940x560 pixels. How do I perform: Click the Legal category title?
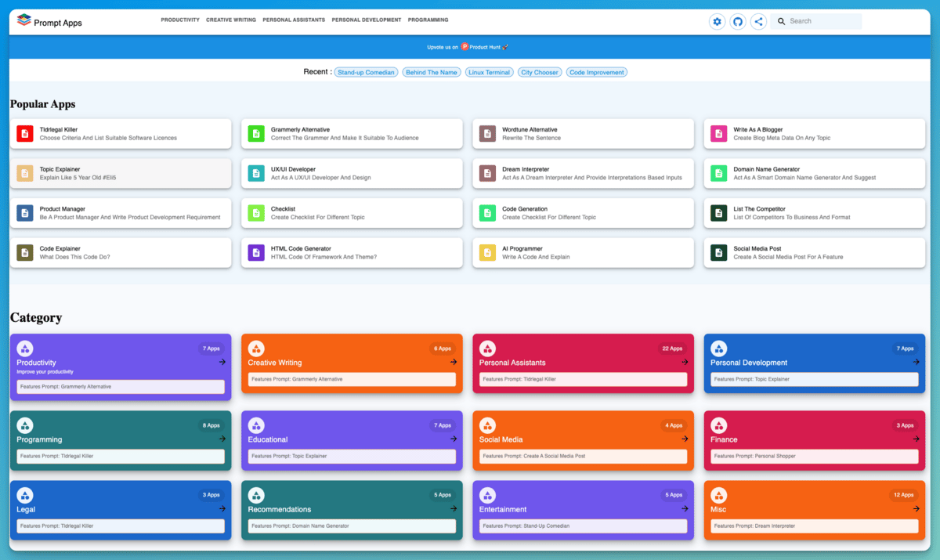click(26, 509)
